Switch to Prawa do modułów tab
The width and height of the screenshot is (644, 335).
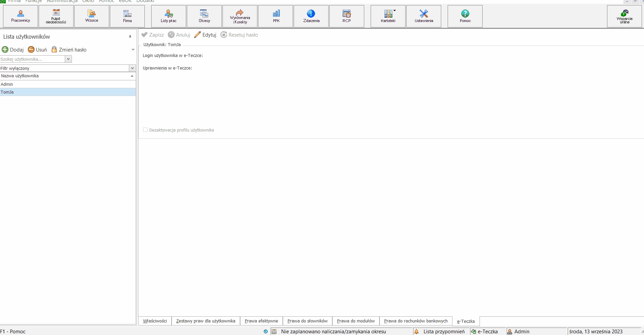click(356, 321)
